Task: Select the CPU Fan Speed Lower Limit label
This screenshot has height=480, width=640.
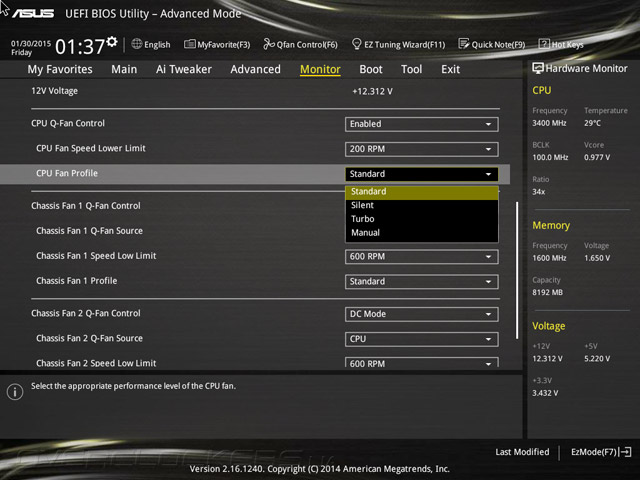Action: [91, 148]
